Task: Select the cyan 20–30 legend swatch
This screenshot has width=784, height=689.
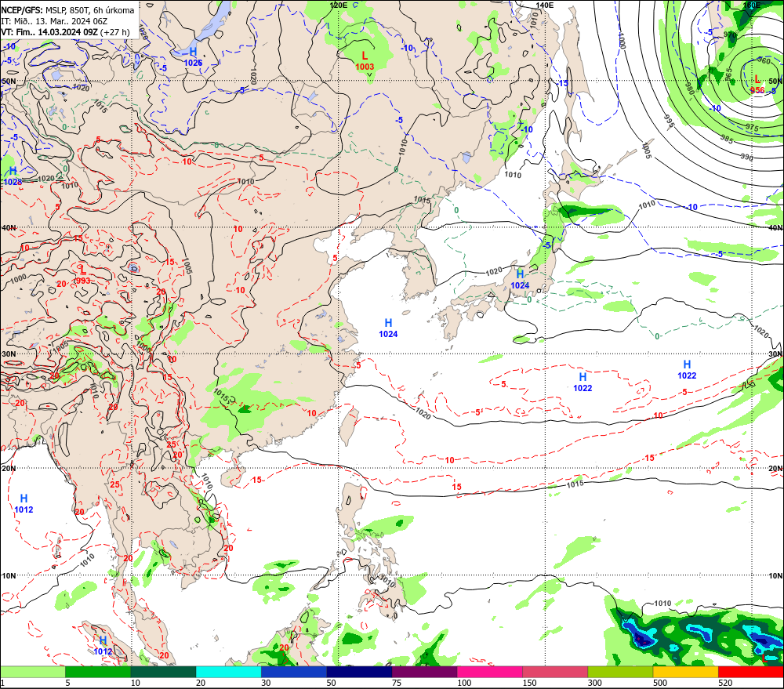Action: pyautogui.click(x=228, y=672)
